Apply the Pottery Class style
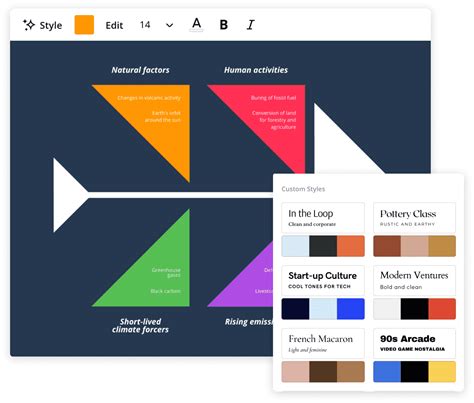The width and height of the screenshot is (474, 403). pos(414,218)
